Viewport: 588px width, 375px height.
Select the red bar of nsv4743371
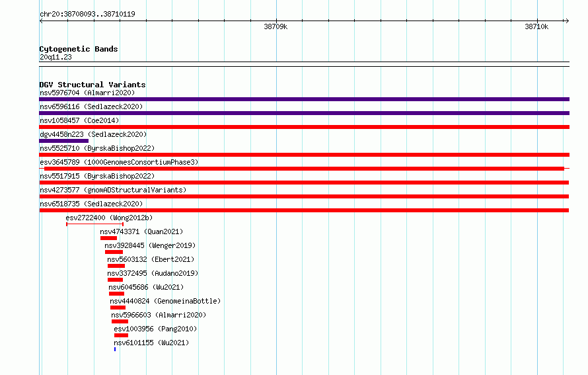point(109,238)
